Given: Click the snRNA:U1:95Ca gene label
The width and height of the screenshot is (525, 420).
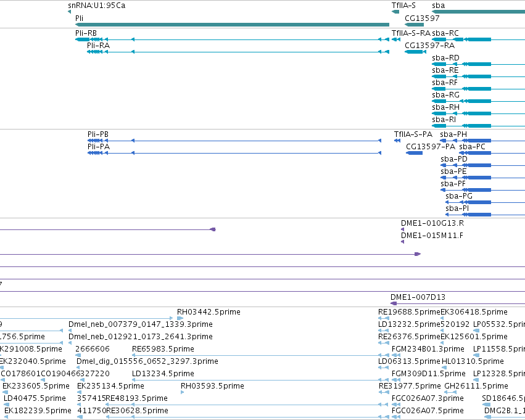Looking at the screenshot, I should coord(96,6).
